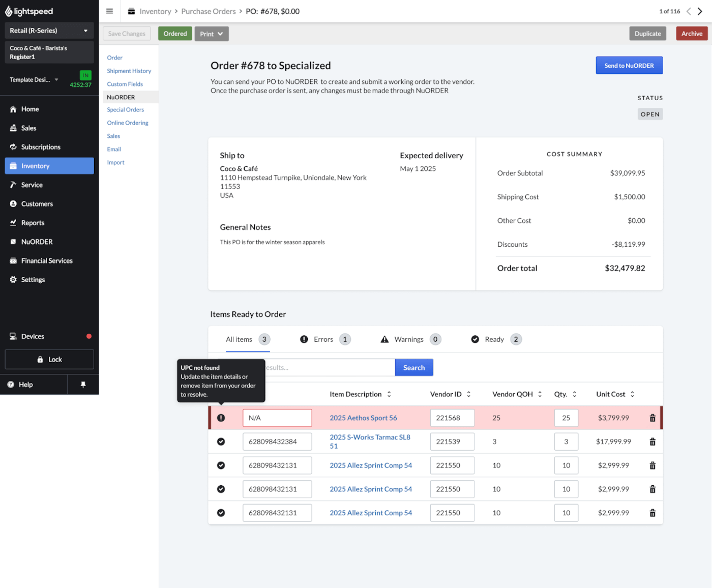The height and width of the screenshot is (588, 712).
Task: Switch to the All items tab
Action: [x=248, y=339]
